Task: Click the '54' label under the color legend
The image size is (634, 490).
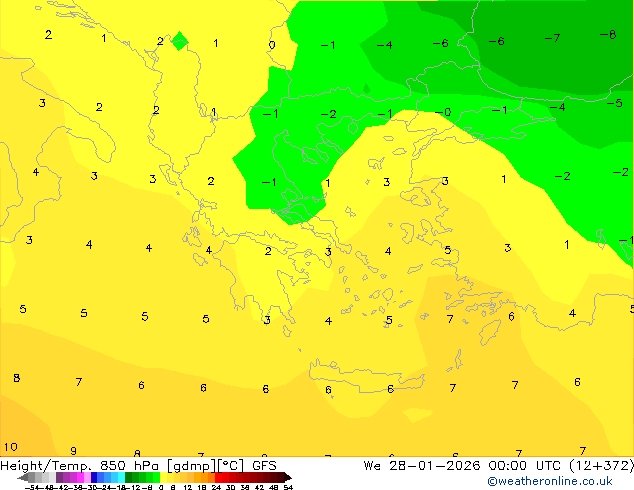Action: point(288,487)
